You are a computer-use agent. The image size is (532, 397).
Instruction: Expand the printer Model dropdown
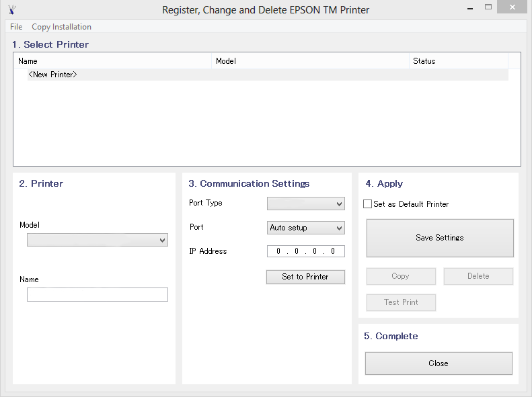(98, 240)
